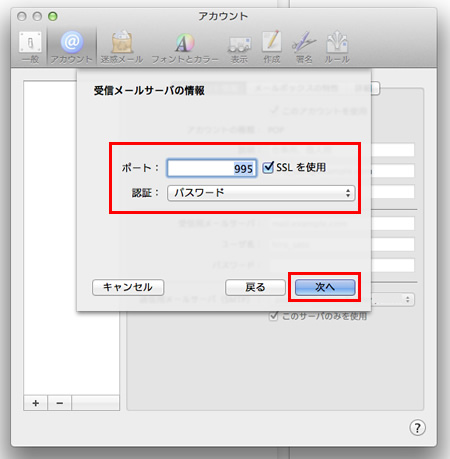This screenshot has height=459, width=450.
Task: Open the 表示 viewing preferences icon
Action: point(239,48)
